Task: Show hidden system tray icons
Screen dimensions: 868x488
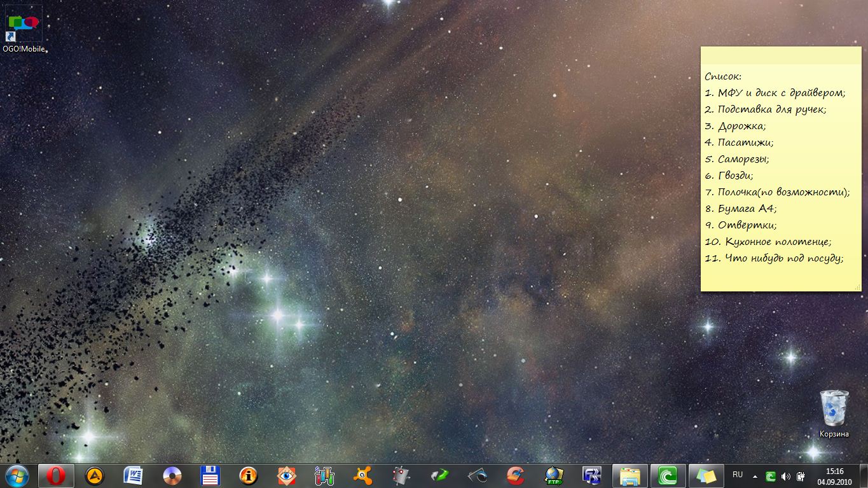Action: tap(755, 476)
